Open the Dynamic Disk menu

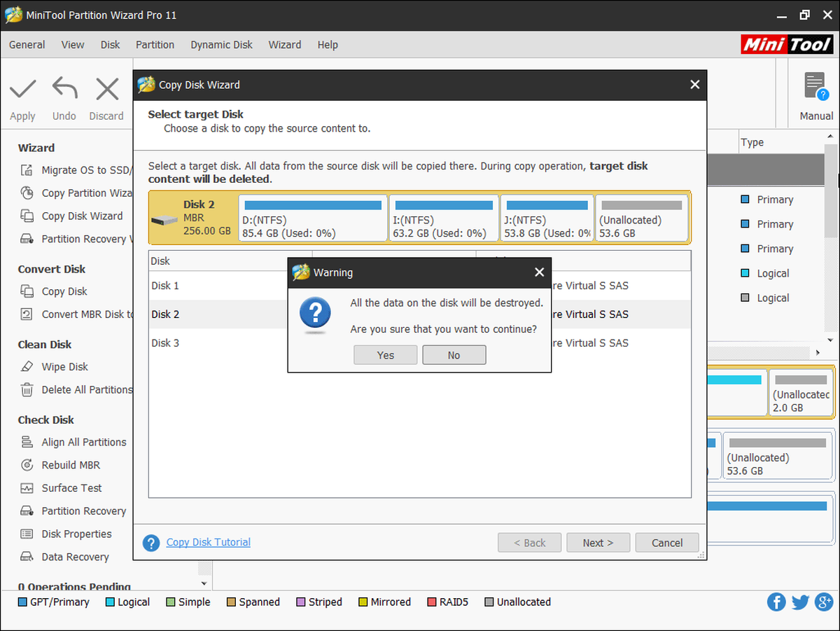(221, 45)
